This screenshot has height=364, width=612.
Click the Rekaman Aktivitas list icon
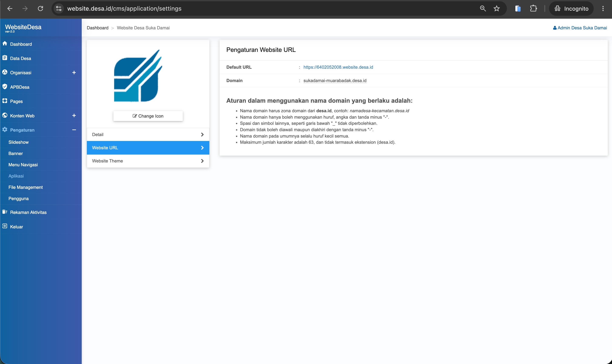5,212
